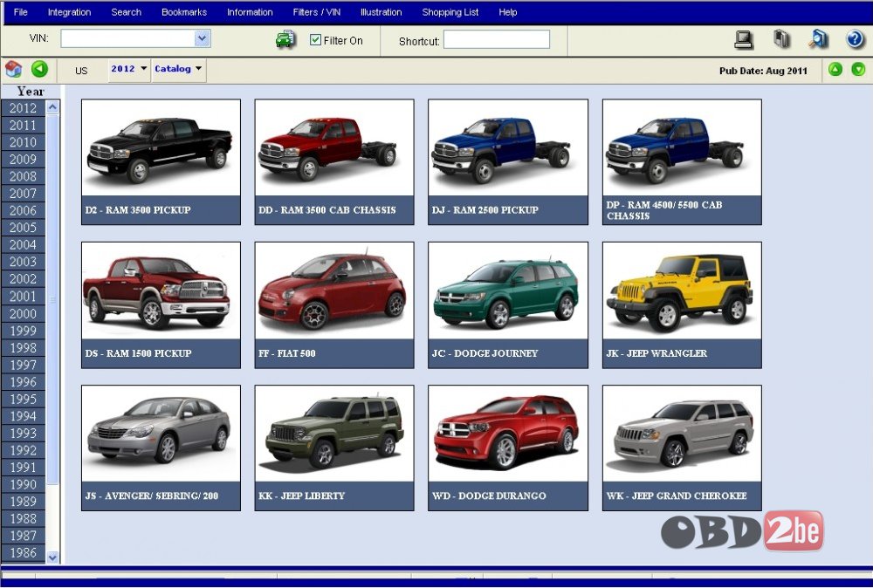The width and height of the screenshot is (873, 588).
Task: Select year 2008 in the list
Action: pos(23,176)
